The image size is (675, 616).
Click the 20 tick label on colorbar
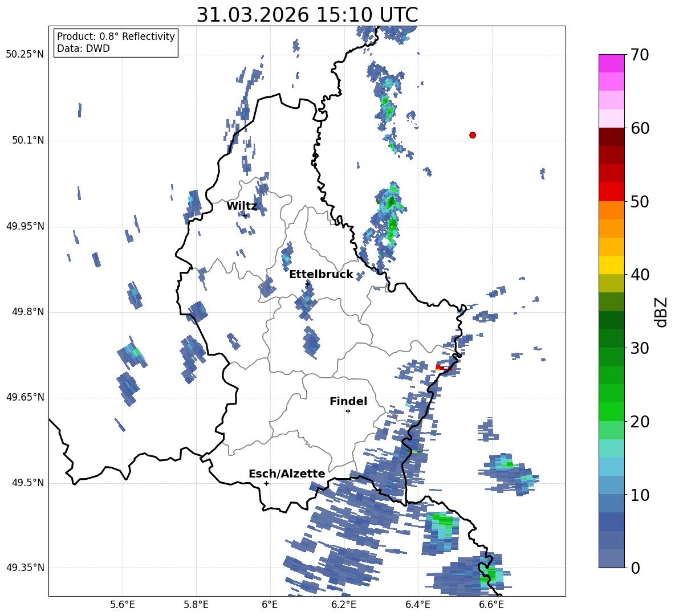point(639,422)
